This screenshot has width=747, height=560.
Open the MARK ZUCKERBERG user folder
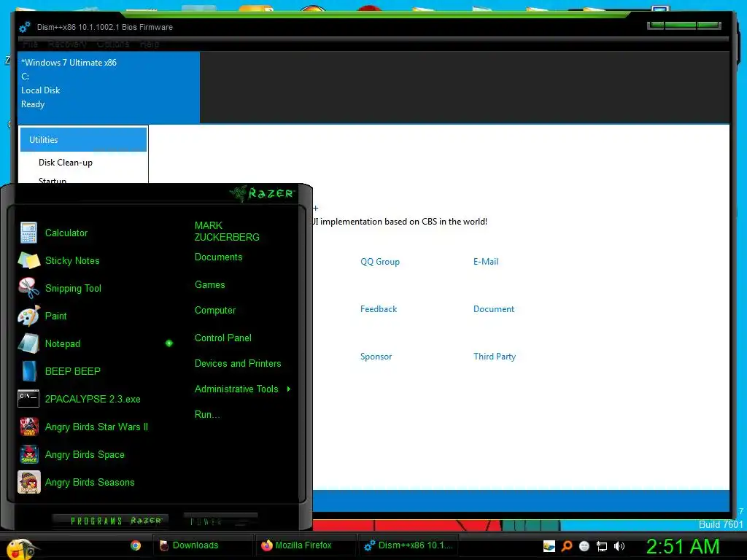click(x=227, y=231)
